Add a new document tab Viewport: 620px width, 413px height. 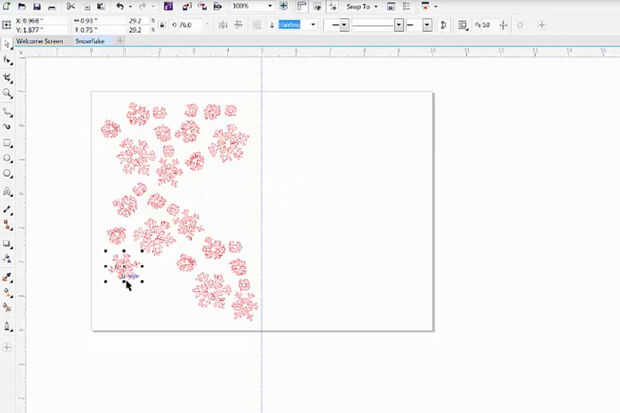120,40
